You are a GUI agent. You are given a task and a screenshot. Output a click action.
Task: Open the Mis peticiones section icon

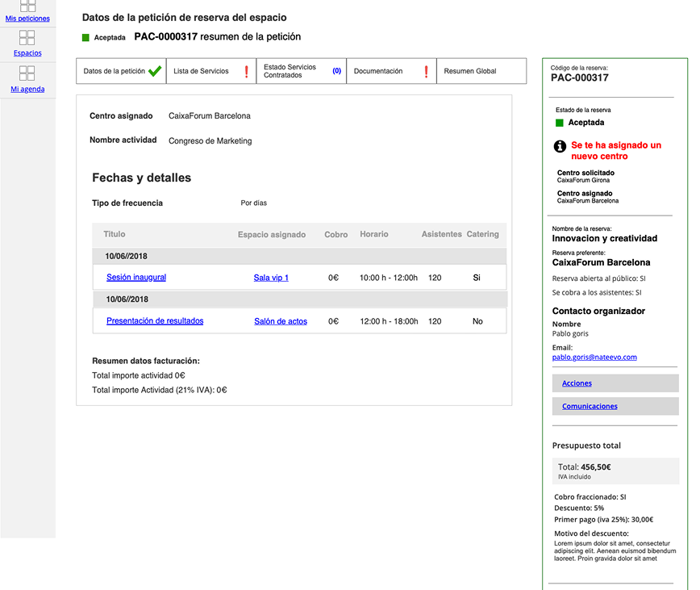[27, 8]
